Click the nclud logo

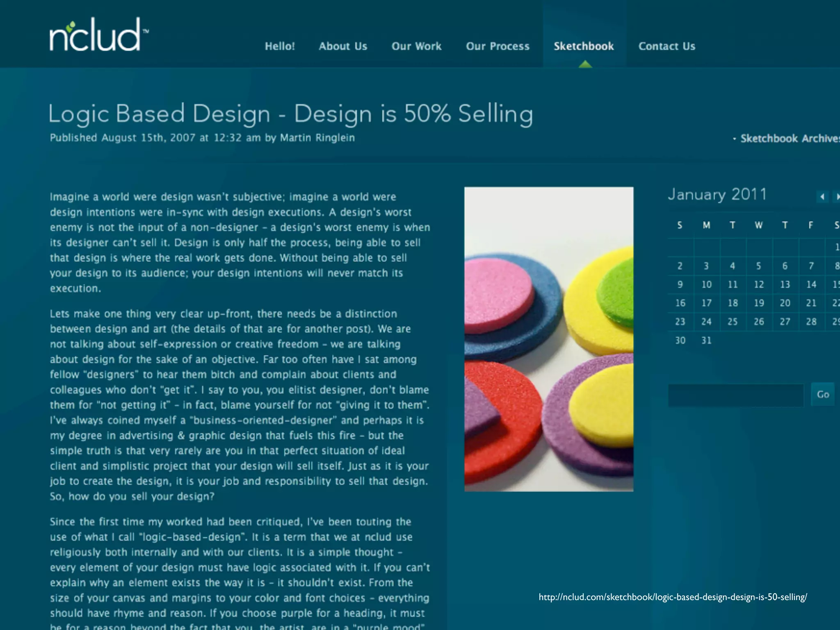coord(99,34)
